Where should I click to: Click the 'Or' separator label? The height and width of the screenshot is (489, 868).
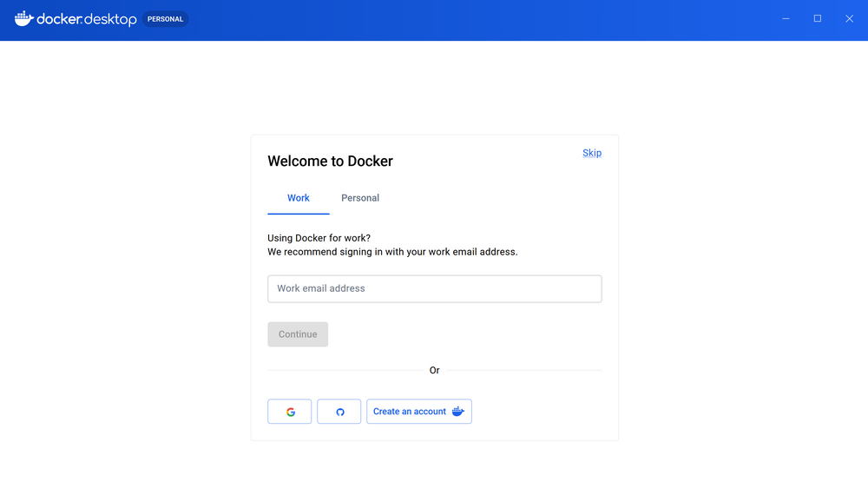[435, 371]
